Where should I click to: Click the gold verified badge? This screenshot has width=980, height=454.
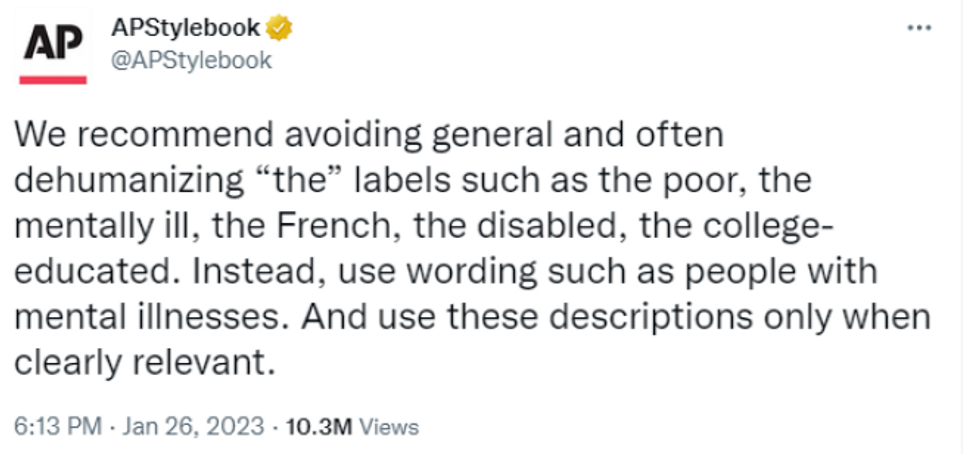pos(279,28)
